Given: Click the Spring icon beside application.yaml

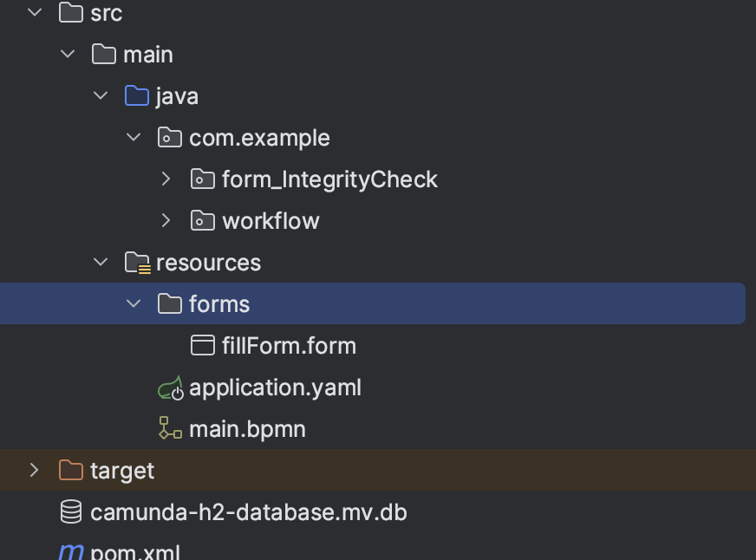Looking at the screenshot, I should click(170, 388).
